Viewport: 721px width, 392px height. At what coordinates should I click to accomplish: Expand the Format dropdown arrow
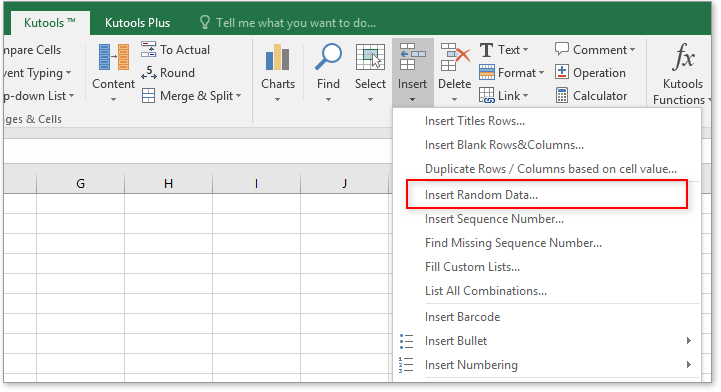click(541, 73)
